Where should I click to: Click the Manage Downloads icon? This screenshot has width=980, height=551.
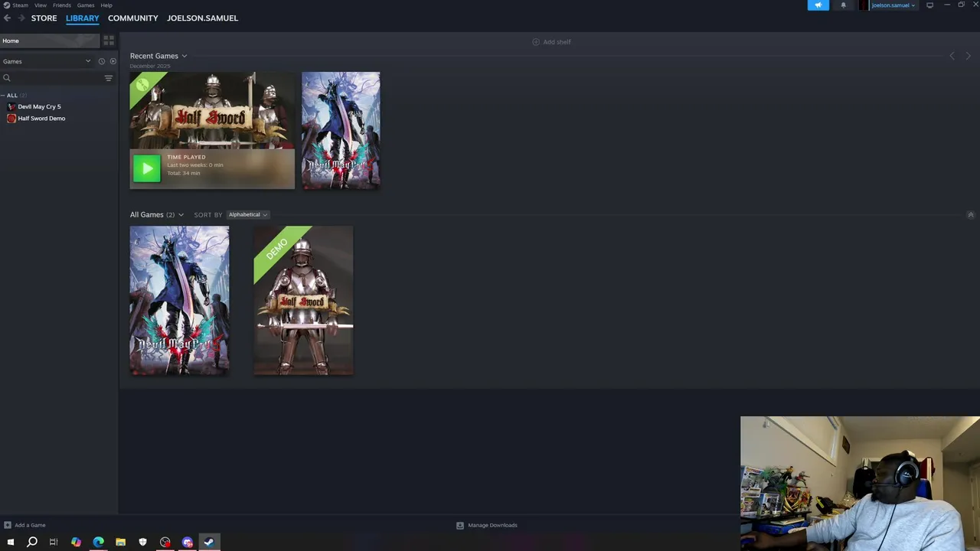coord(460,525)
